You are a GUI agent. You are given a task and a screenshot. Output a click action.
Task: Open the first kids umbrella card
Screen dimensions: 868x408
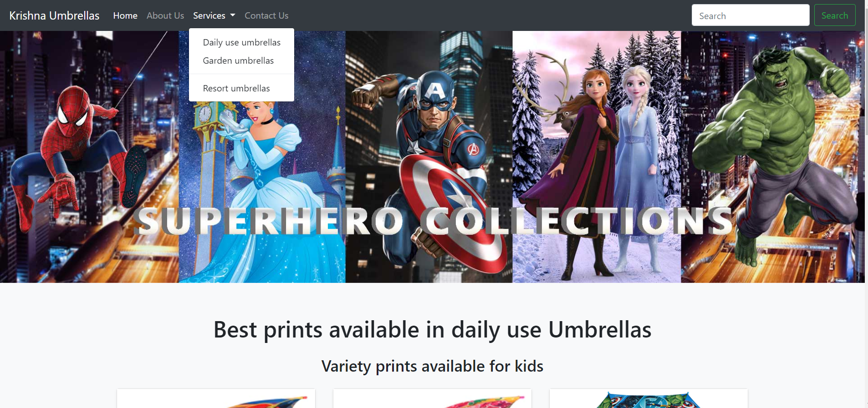[x=216, y=398]
